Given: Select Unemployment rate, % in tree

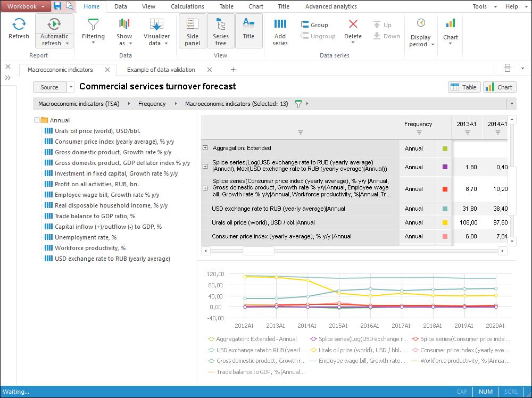Looking at the screenshot, I should (85, 237).
